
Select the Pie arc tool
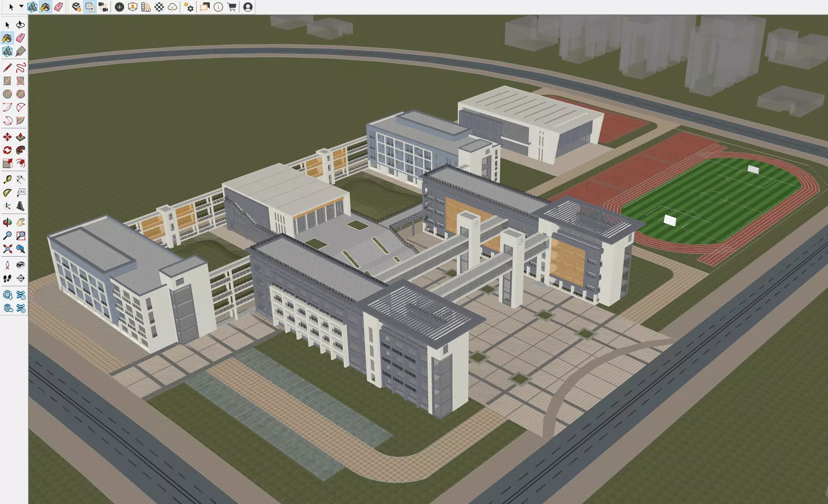(20, 121)
